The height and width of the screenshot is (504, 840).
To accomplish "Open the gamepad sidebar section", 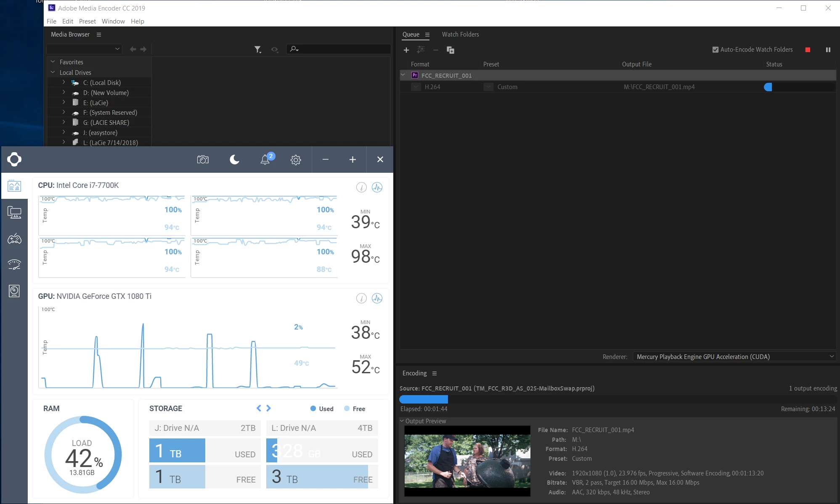I will pos(14,239).
